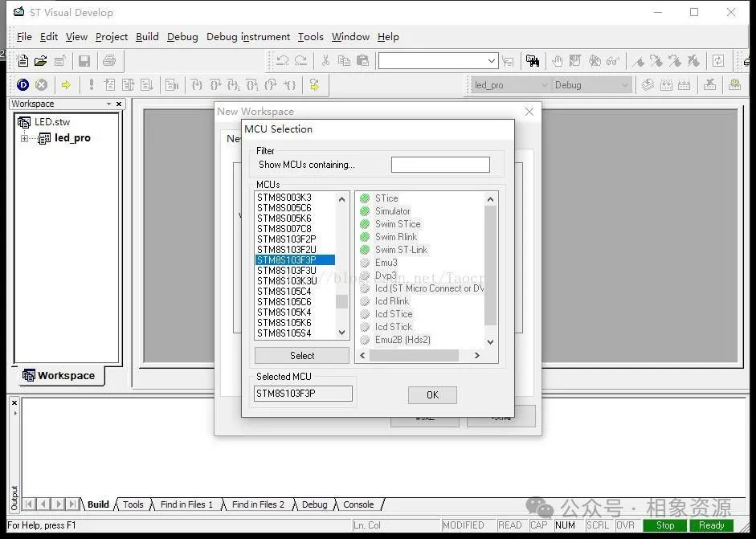
Task: Close the Workspace panel with its X
Action: pyautogui.click(x=119, y=104)
